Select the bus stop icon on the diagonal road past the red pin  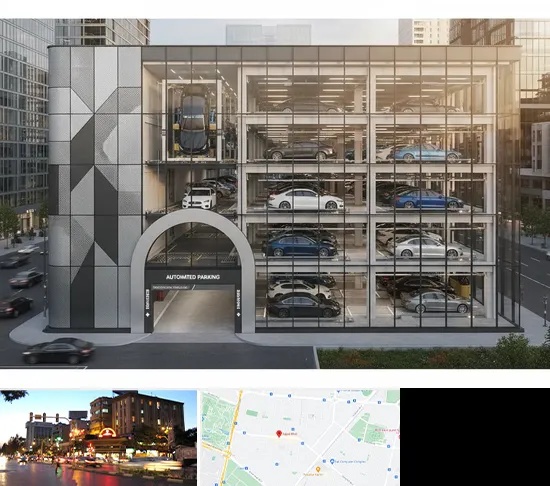click(x=302, y=444)
